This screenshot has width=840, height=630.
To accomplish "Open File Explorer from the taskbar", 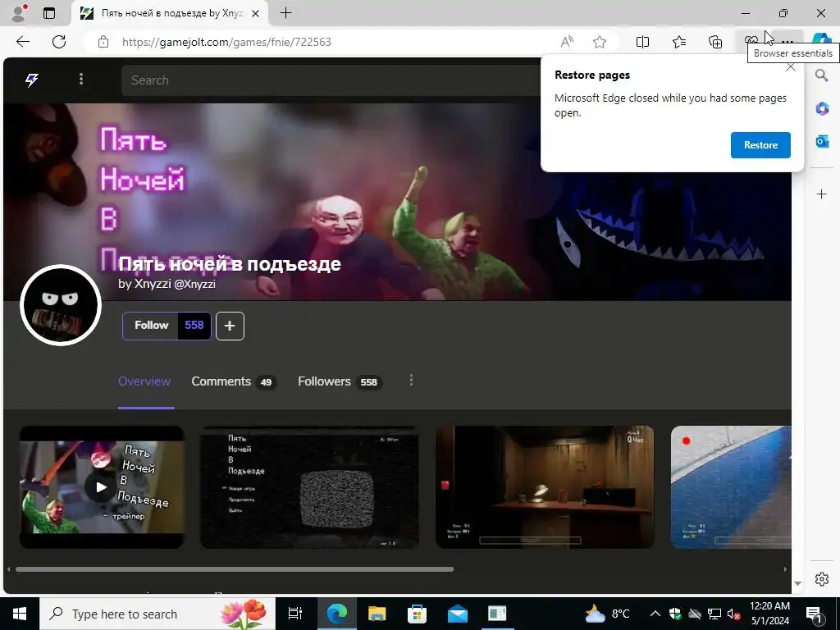I will click(x=377, y=614).
